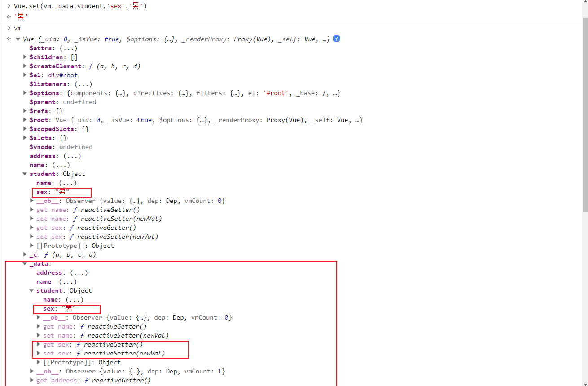588x386 pixels.
Task: Expand the $createElement function entry
Action: [x=25, y=66]
